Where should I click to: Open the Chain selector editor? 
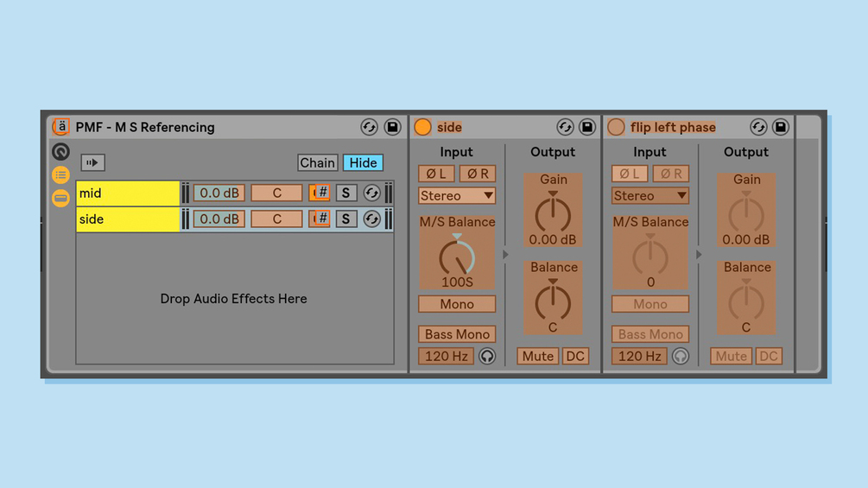tap(317, 162)
